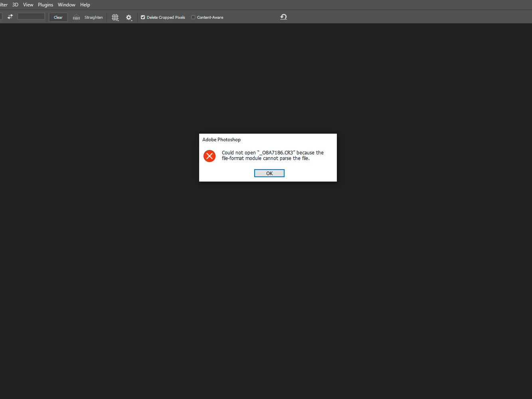Screen dimensions: 532x399
Task: Swap width and height arrows icon
Action: point(10,17)
